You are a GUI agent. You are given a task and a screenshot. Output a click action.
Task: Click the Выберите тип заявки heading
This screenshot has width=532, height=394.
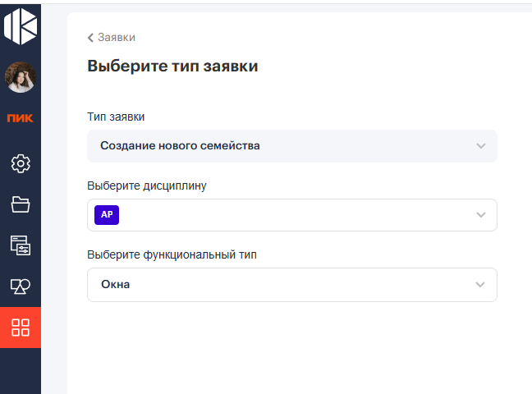tap(172, 66)
